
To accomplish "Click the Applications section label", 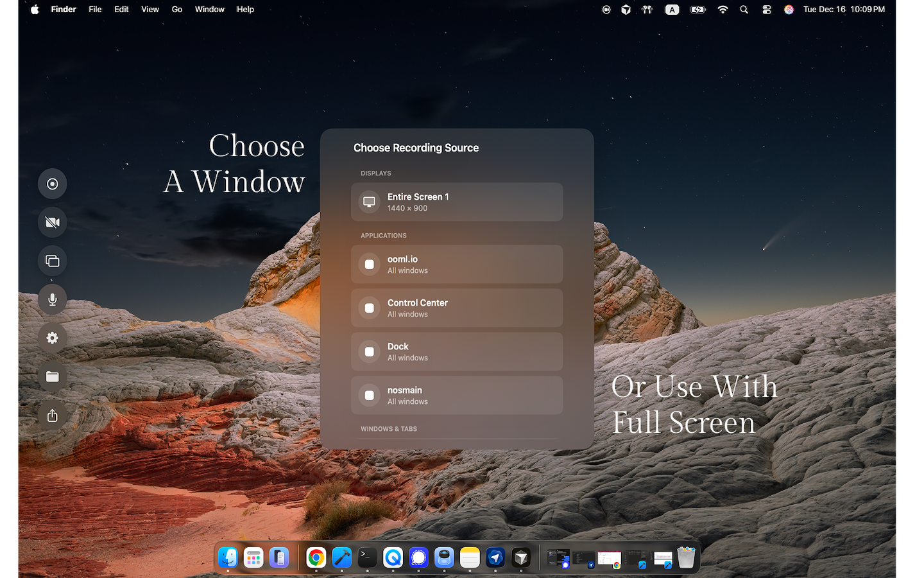I will [384, 236].
